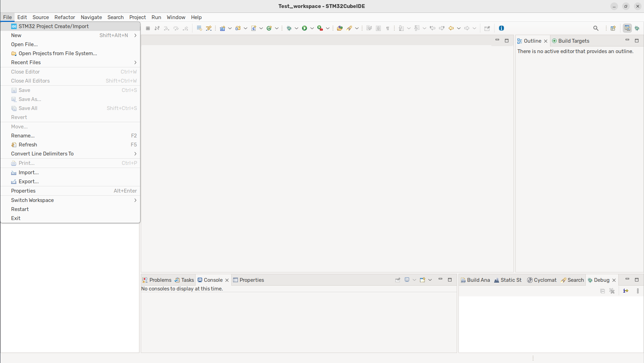Open Recent Files submenu

[x=70, y=62]
